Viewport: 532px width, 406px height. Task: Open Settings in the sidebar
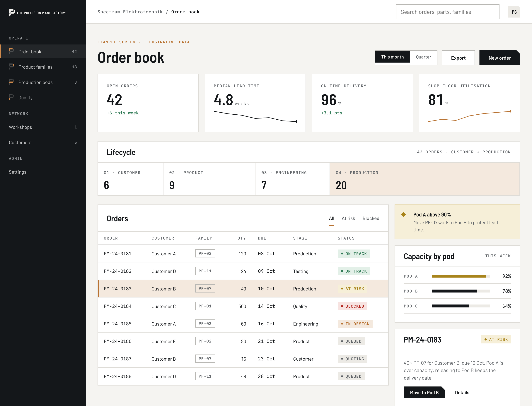click(43, 172)
